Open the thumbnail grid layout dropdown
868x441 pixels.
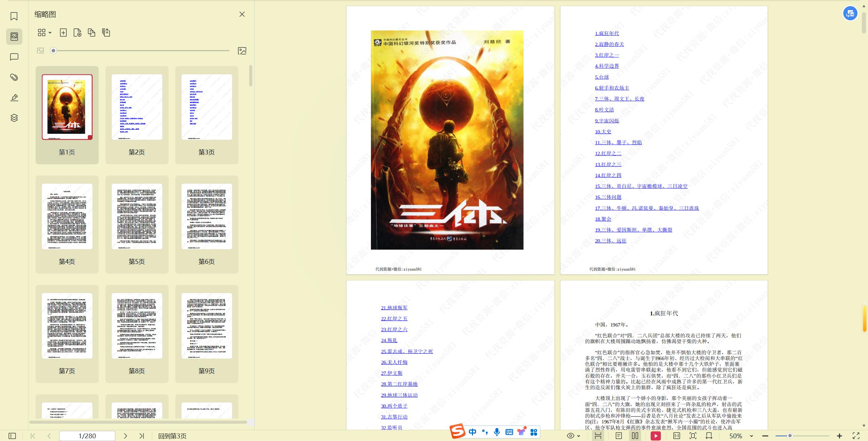click(44, 33)
